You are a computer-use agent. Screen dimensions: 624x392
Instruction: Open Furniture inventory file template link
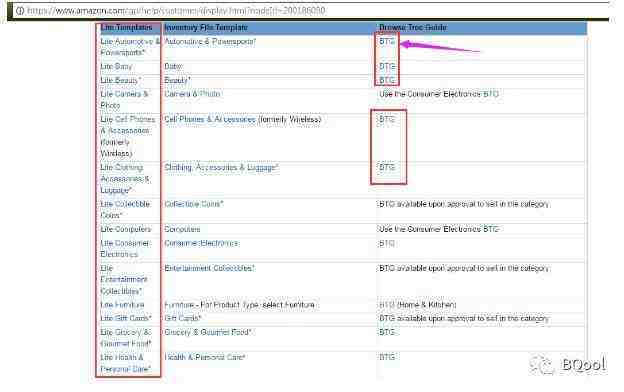pos(179,305)
